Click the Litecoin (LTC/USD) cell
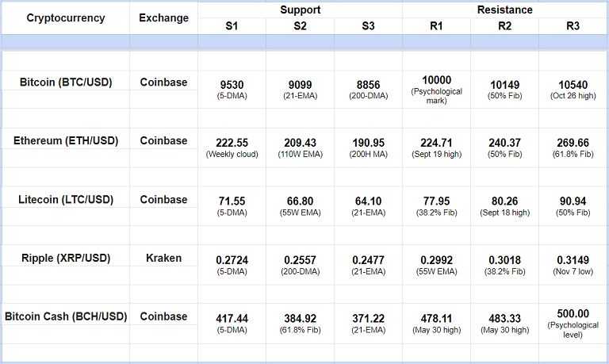 pyautogui.click(x=65, y=199)
